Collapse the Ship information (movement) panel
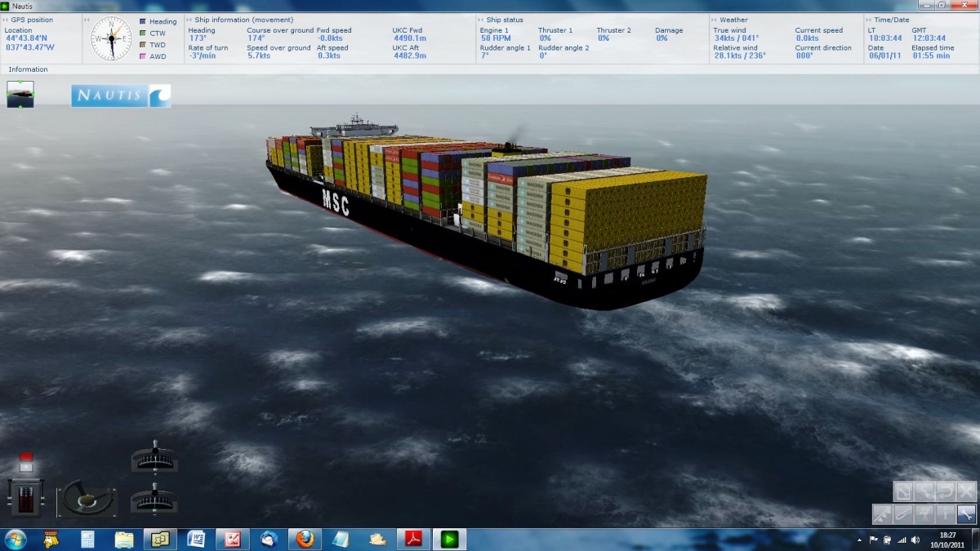Screen dimensions: 980x551 190,20
